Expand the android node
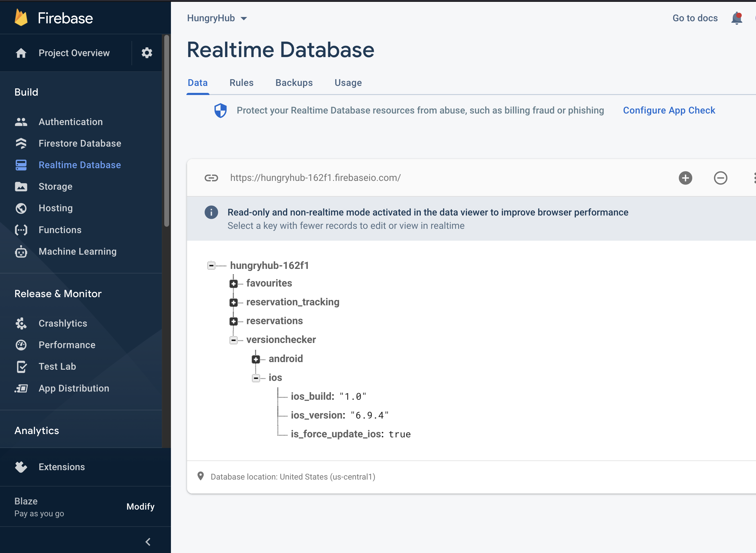 256,359
